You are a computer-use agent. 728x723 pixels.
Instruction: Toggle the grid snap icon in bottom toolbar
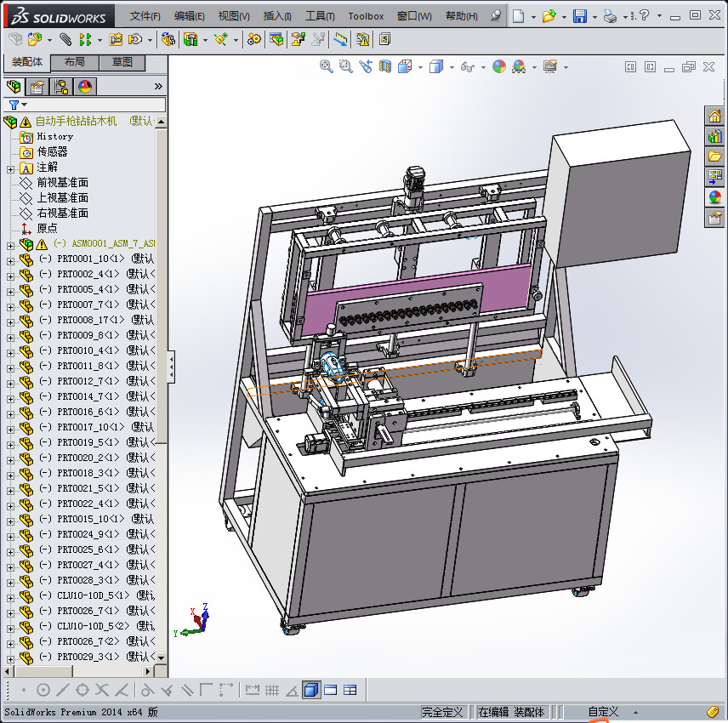coord(272,690)
